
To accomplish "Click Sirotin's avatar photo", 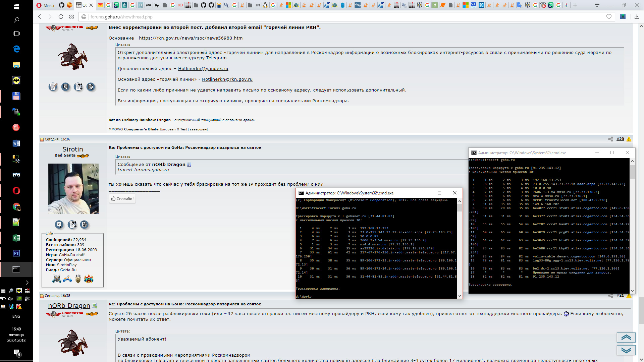I will point(73,188).
